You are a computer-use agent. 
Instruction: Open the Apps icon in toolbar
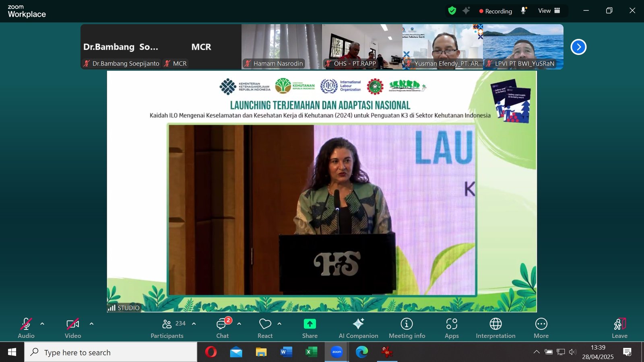click(x=452, y=328)
